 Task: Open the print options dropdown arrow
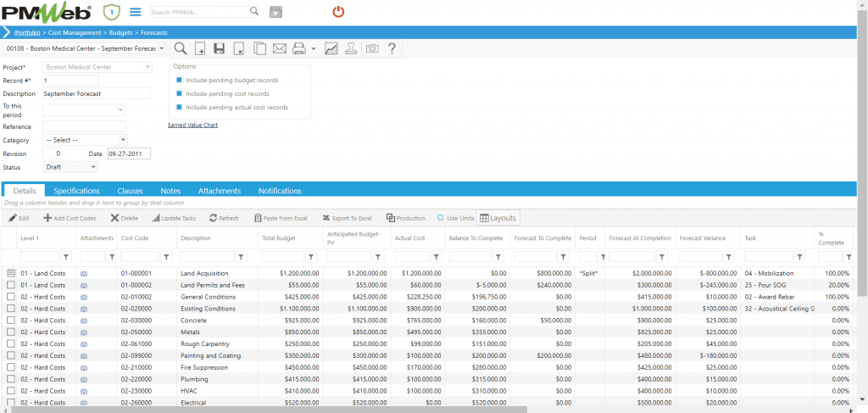coord(314,49)
